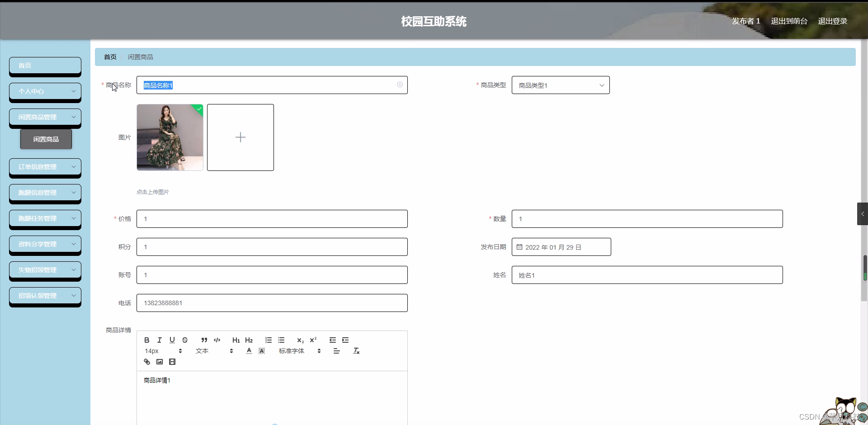The image size is (868, 425).
Task: Toggle bold formatting in the editor
Action: (x=146, y=340)
